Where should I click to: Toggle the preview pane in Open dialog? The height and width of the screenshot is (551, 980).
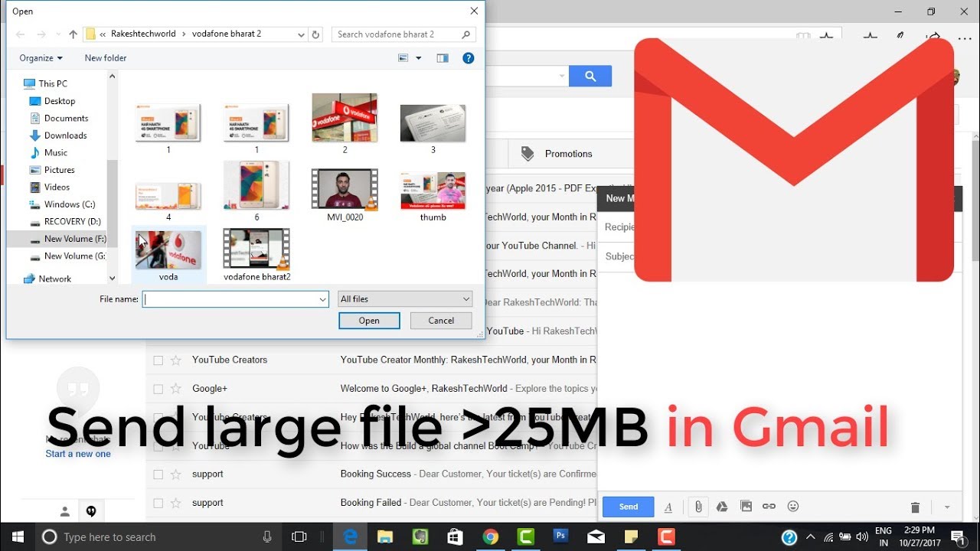pyautogui.click(x=443, y=58)
